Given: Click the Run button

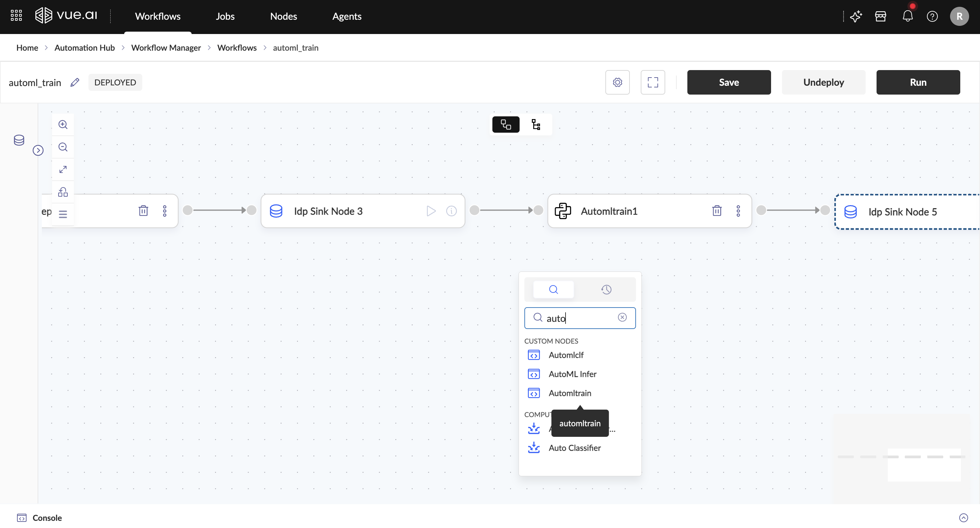Looking at the screenshot, I should 918,82.
